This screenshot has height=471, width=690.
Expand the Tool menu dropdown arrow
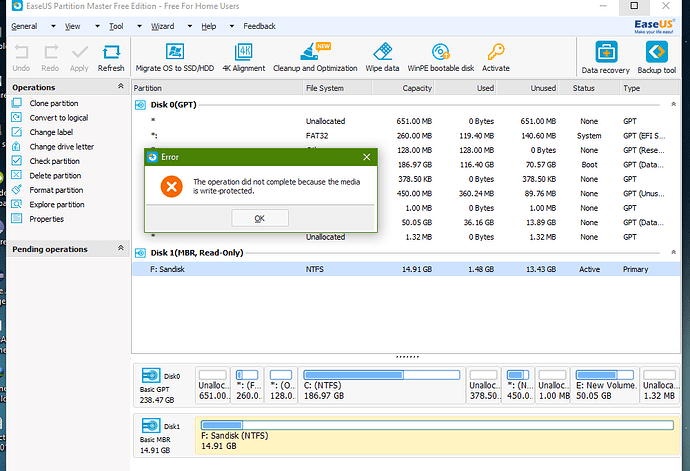tap(139, 26)
